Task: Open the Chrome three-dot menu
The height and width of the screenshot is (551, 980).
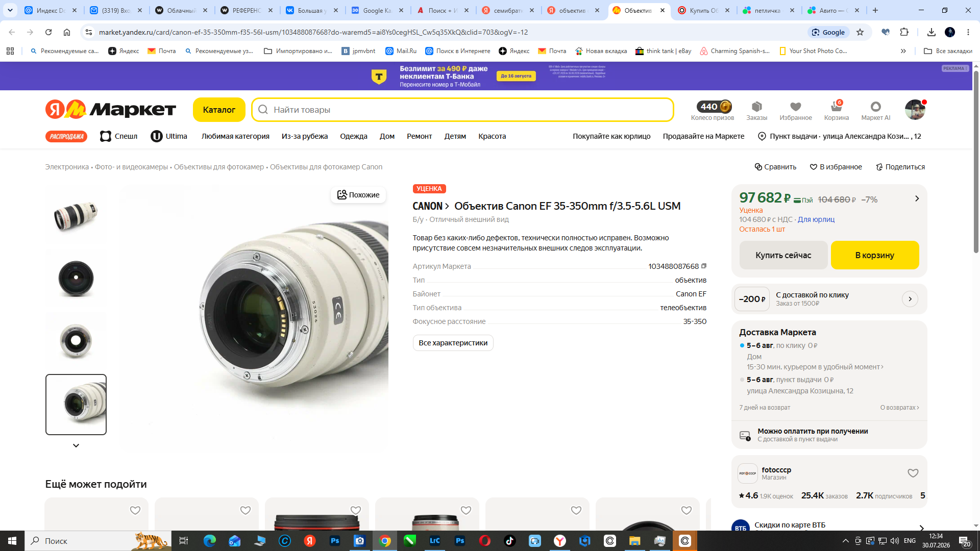Action: 968,32
